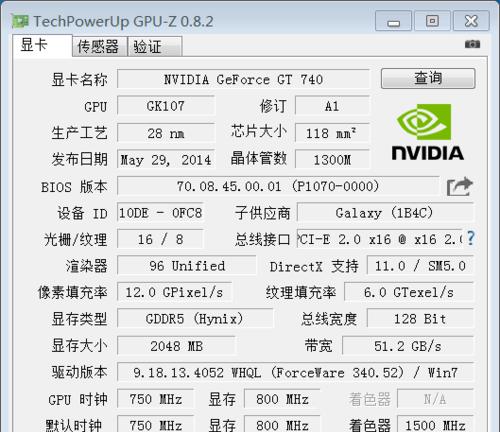The image size is (500, 432).
Task: Click the 光栅/纹理 label
Action: click(76, 240)
